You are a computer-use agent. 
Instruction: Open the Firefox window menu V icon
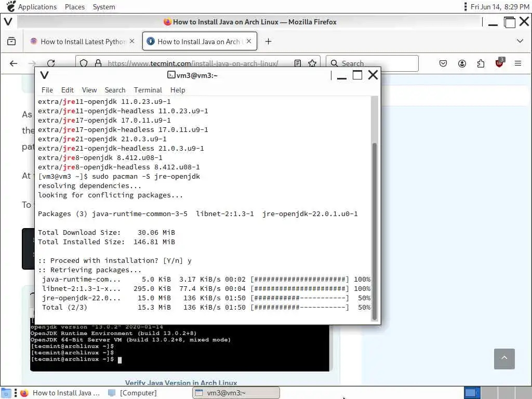[8, 22]
